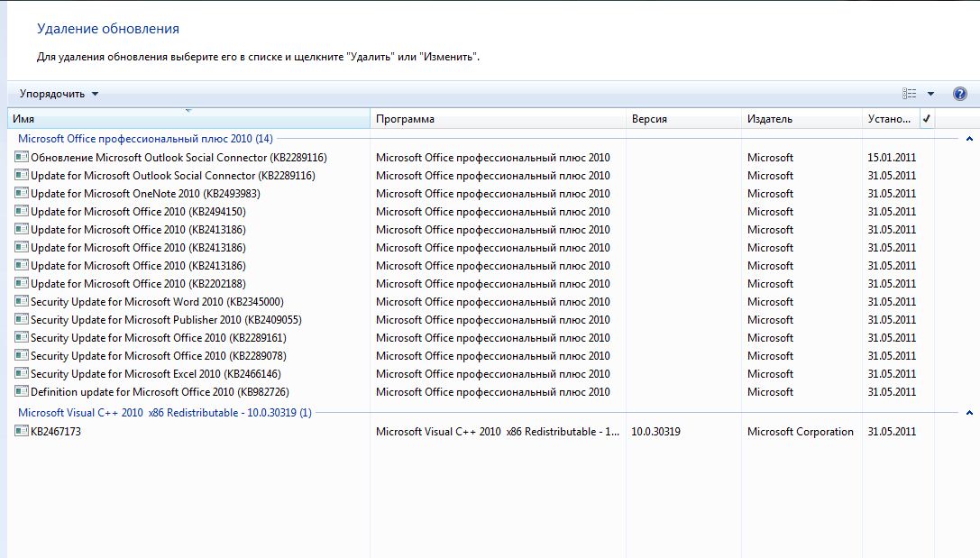Click icon of Definition update KB982726
Image resolution: width=980 pixels, height=558 pixels.
click(22, 392)
